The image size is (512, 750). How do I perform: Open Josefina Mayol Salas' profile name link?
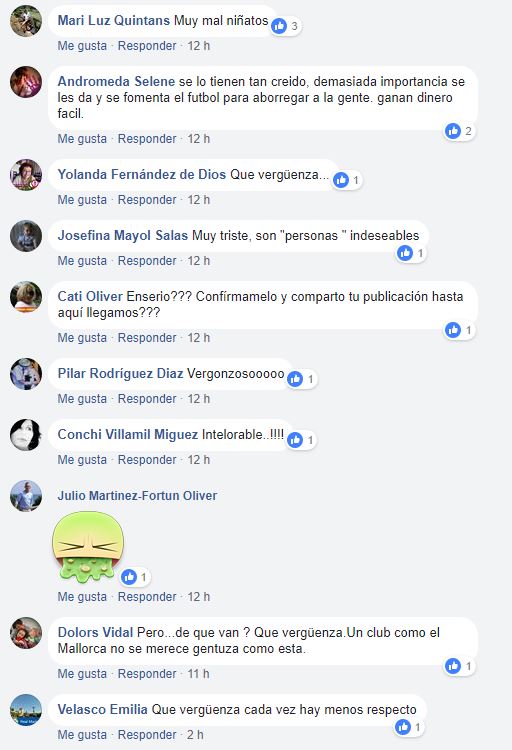pyautogui.click(x=122, y=235)
